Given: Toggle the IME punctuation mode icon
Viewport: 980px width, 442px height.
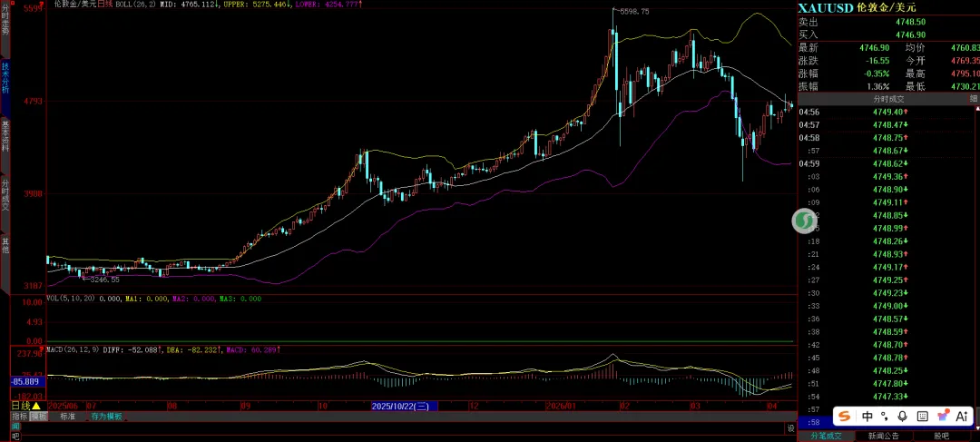Looking at the screenshot, I should click(885, 417).
